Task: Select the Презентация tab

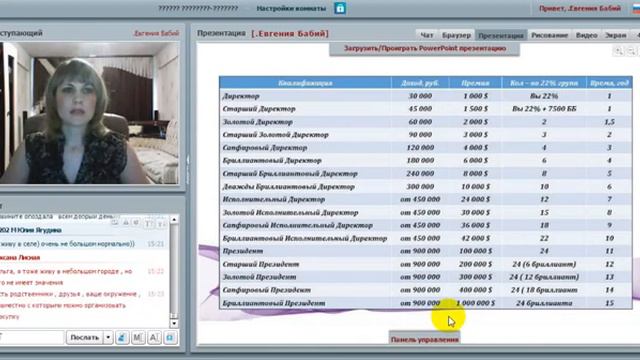Action: [501, 35]
